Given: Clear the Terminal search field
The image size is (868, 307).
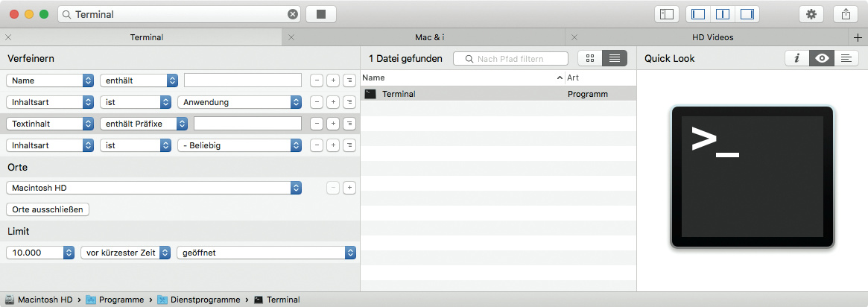Looking at the screenshot, I should pos(293,14).
